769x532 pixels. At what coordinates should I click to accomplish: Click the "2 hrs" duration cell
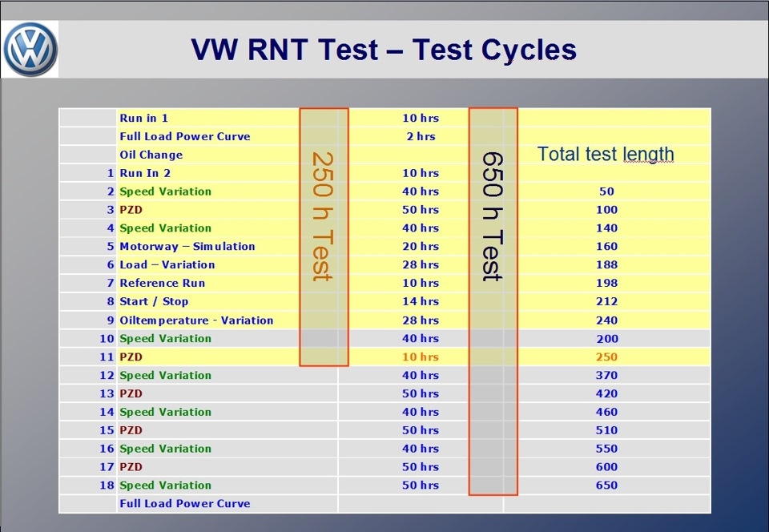(421, 136)
